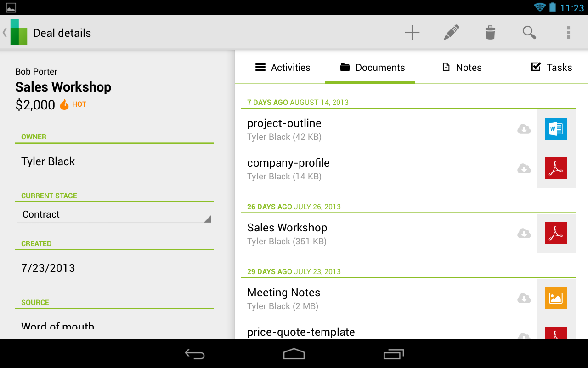Open search with the magnifier icon
Image resolution: width=588 pixels, height=368 pixels.
pos(529,32)
